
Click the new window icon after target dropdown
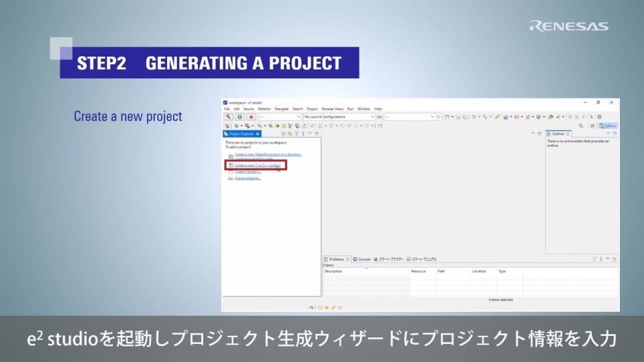[x=447, y=117]
